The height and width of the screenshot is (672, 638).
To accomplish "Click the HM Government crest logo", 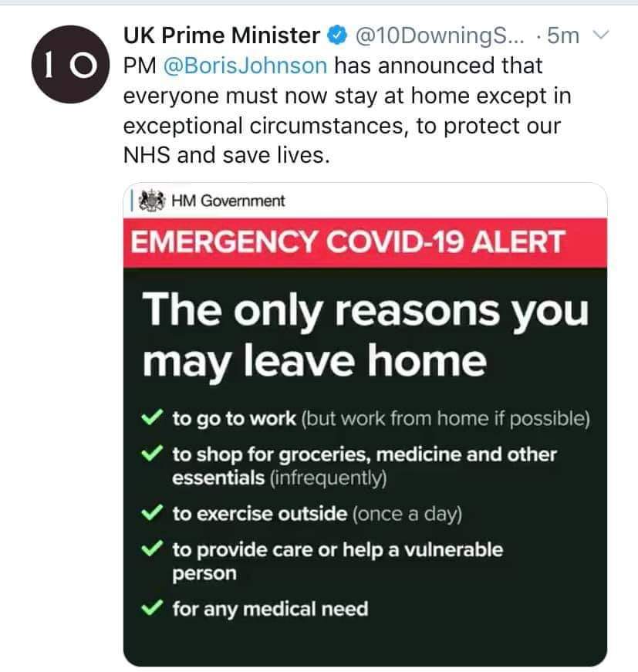I will tap(152, 200).
